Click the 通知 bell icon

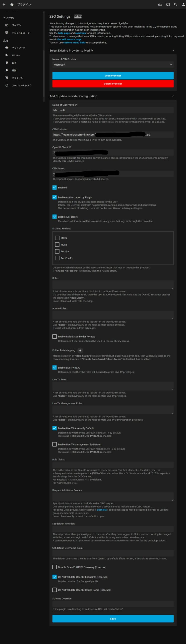(x=7, y=70)
